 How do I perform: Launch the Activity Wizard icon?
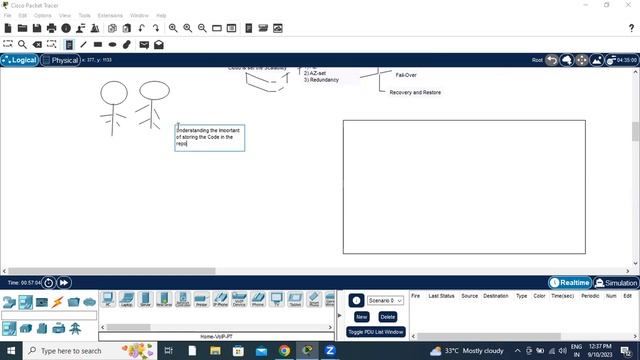coord(80,28)
